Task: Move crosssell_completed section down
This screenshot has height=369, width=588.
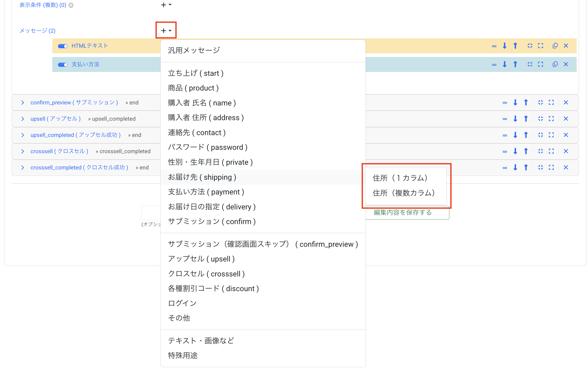Action: point(515,167)
